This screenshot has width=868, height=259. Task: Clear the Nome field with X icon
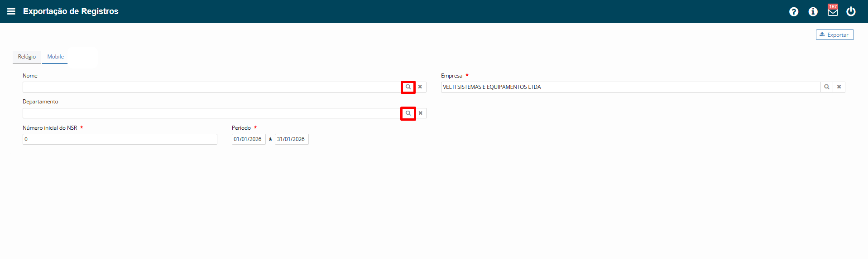pos(420,87)
